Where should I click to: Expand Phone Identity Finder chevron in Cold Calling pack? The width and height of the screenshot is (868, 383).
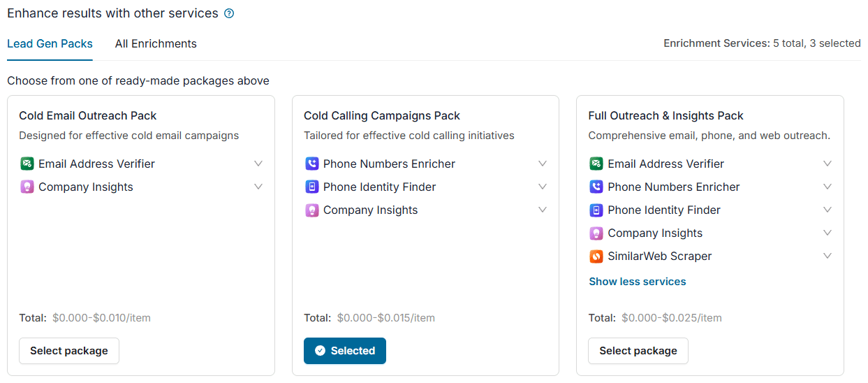543,187
